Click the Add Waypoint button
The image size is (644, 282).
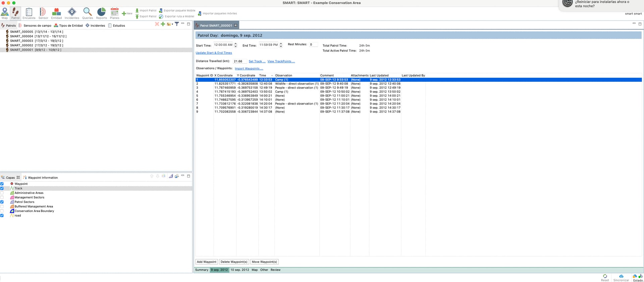tap(206, 262)
